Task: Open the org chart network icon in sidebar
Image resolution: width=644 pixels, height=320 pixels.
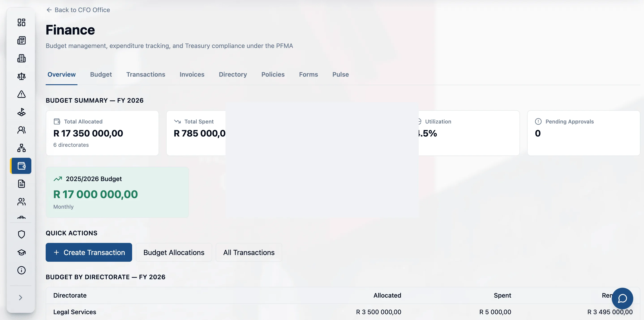Action: [x=21, y=148]
